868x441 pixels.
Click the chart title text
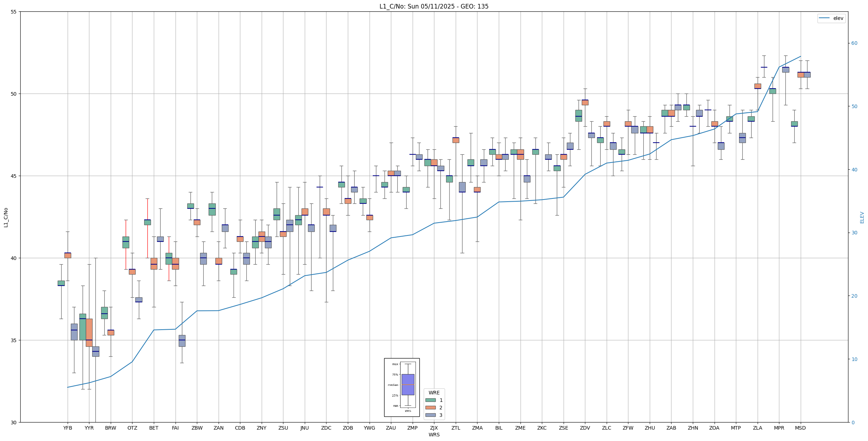[434, 6]
